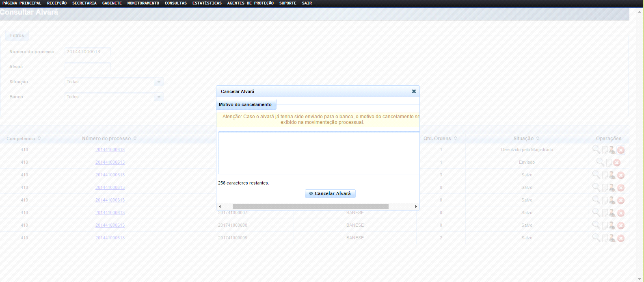Viewport: 644px width, 282px height.
Task: Click red cancel icon on the Enviado row
Action: [x=617, y=163]
